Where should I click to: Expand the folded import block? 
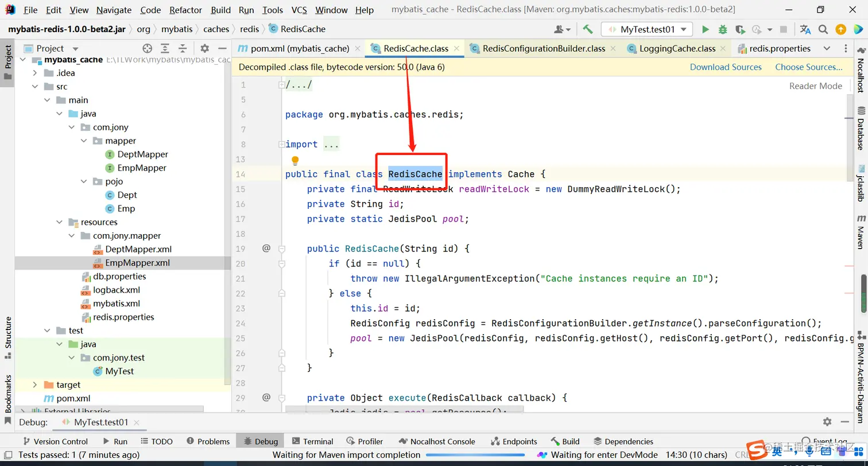(x=281, y=145)
